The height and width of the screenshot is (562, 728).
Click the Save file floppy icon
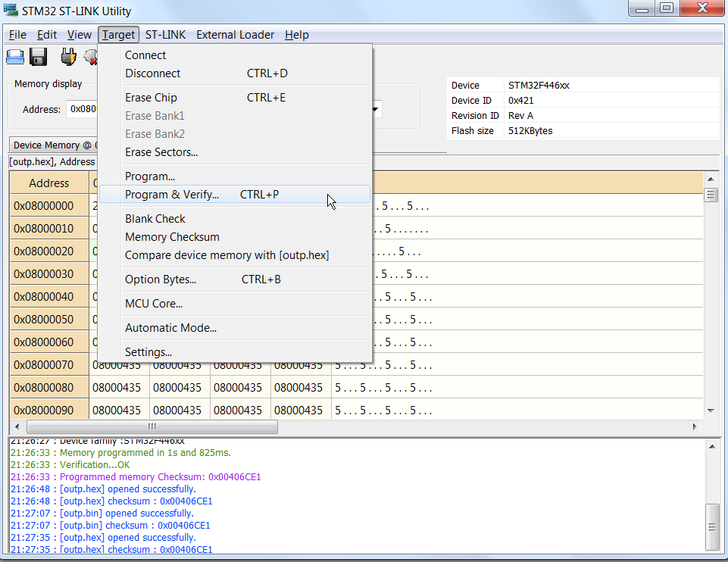39,57
